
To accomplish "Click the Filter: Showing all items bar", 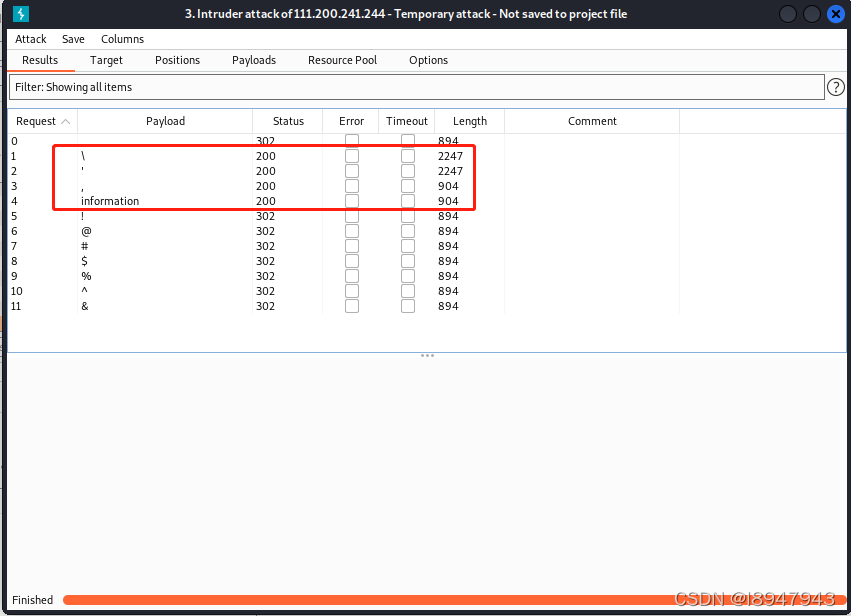I will [x=417, y=87].
